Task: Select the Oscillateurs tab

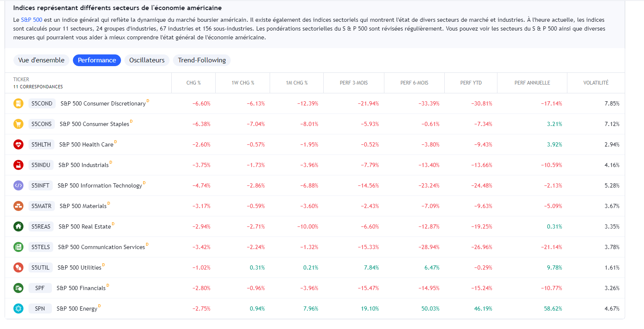Action: 147,60
